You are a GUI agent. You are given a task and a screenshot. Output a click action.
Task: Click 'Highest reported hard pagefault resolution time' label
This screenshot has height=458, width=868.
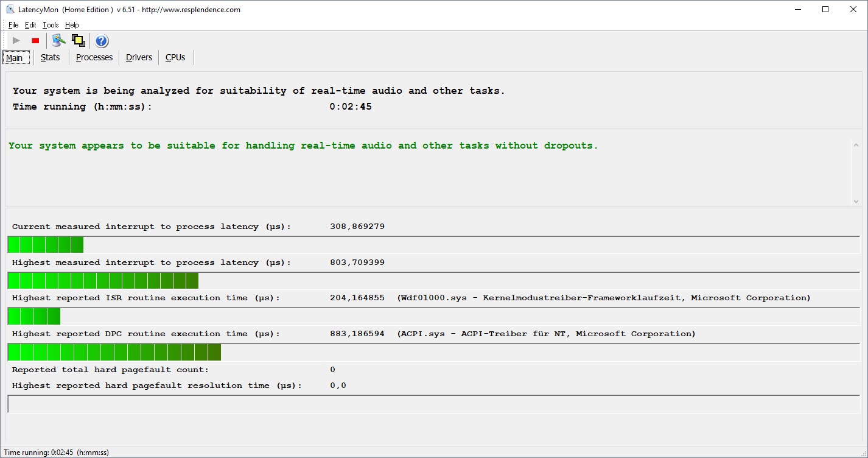[157, 386]
